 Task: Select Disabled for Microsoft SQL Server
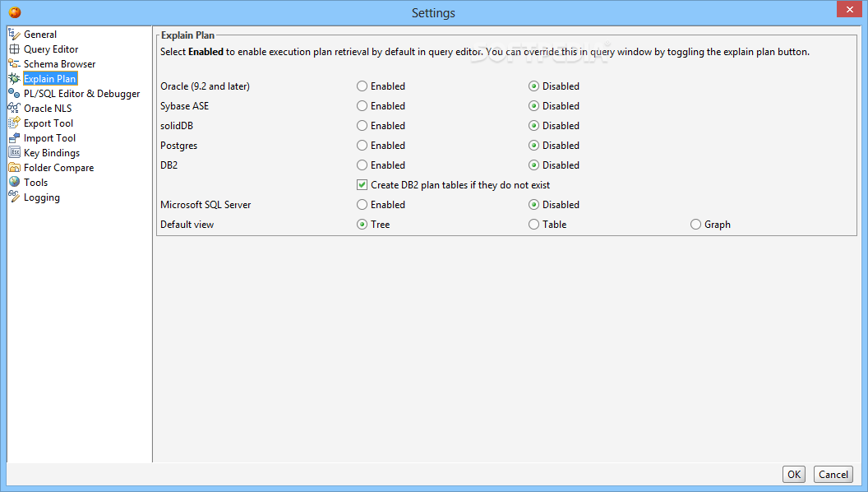(533, 205)
